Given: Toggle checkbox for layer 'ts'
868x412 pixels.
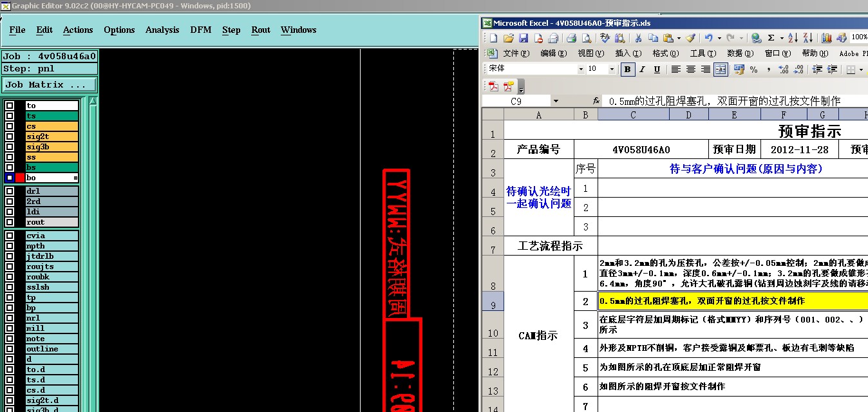Looking at the screenshot, I should click(x=10, y=116).
